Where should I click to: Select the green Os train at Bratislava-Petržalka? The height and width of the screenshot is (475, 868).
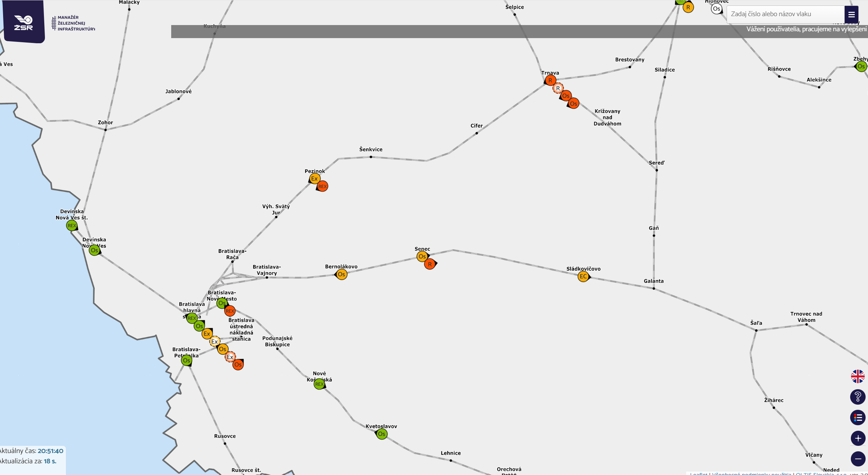(x=186, y=360)
